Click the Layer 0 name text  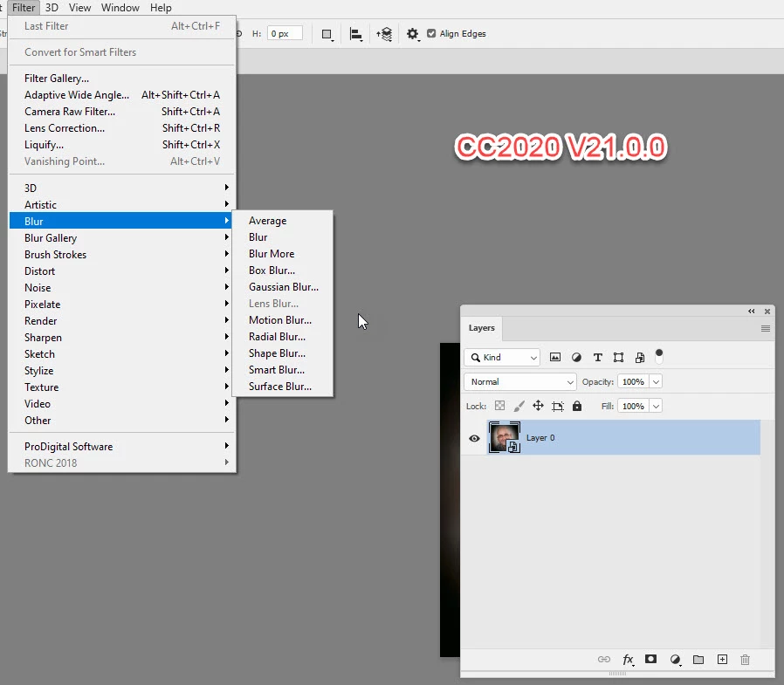(x=540, y=438)
